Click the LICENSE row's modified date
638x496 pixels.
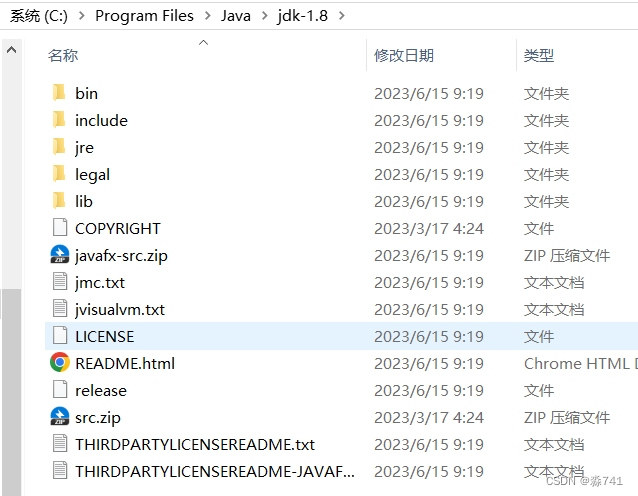click(x=429, y=336)
